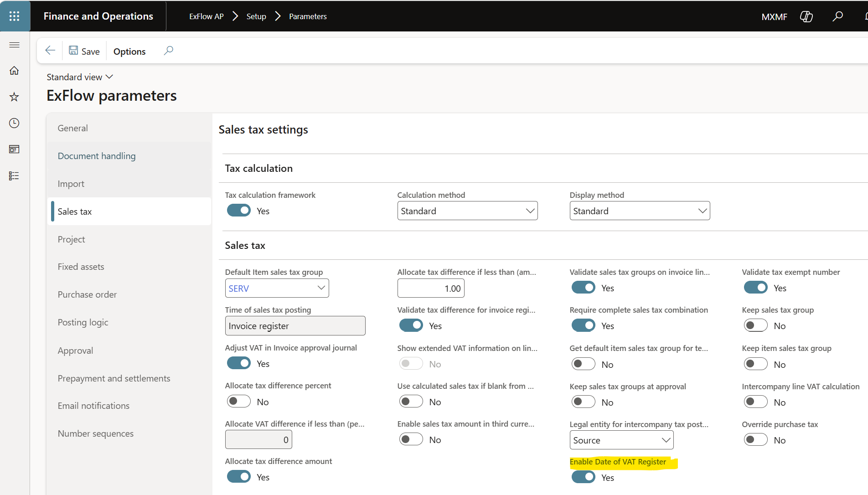Select the Number sequences tab
The height and width of the screenshot is (495, 868).
point(129,433)
